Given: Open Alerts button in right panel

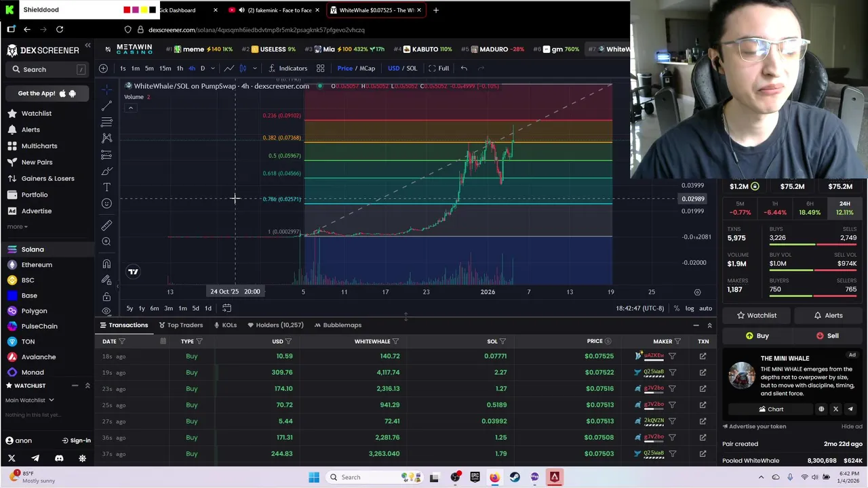Looking at the screenshot, I should (827, 315).
